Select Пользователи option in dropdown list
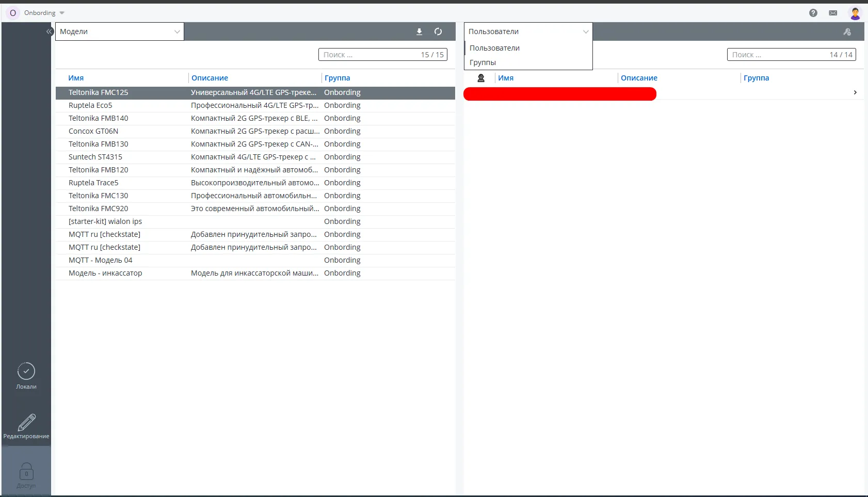The image size is (868, 497). tap(494, 48)
